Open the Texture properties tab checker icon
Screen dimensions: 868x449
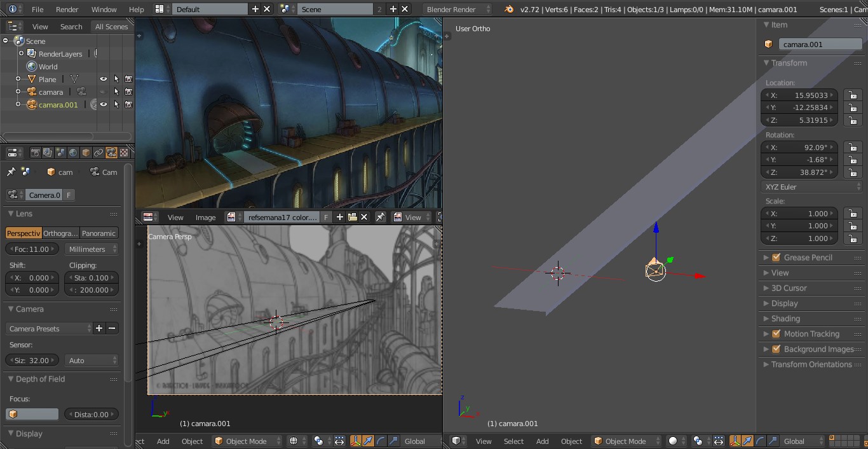pos(124,153)
